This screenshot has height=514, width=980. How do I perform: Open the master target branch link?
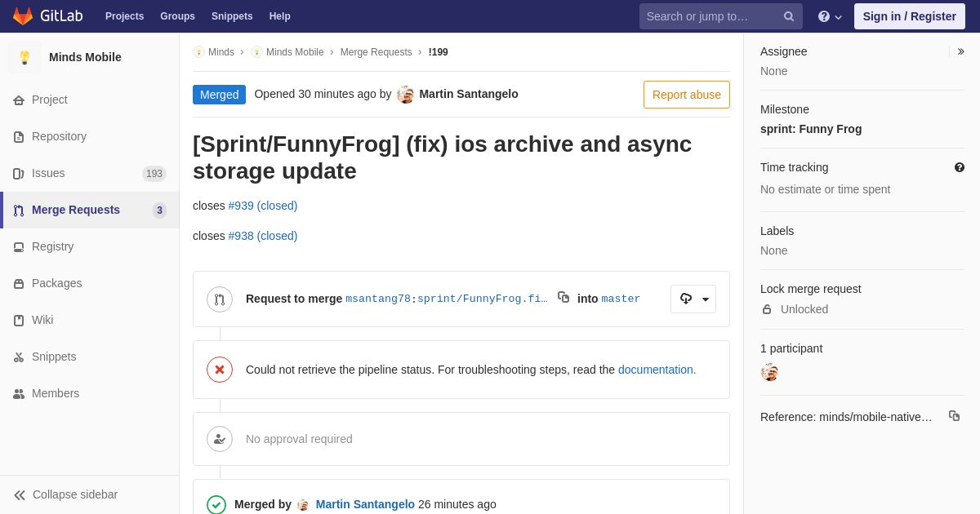pos(621,299)
